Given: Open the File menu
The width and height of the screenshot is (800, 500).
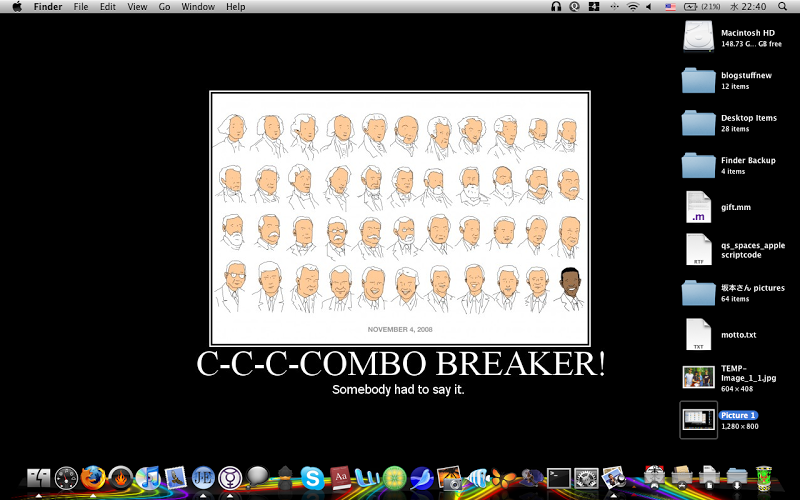Looking at the screenshot, I should tap(81, 7).
